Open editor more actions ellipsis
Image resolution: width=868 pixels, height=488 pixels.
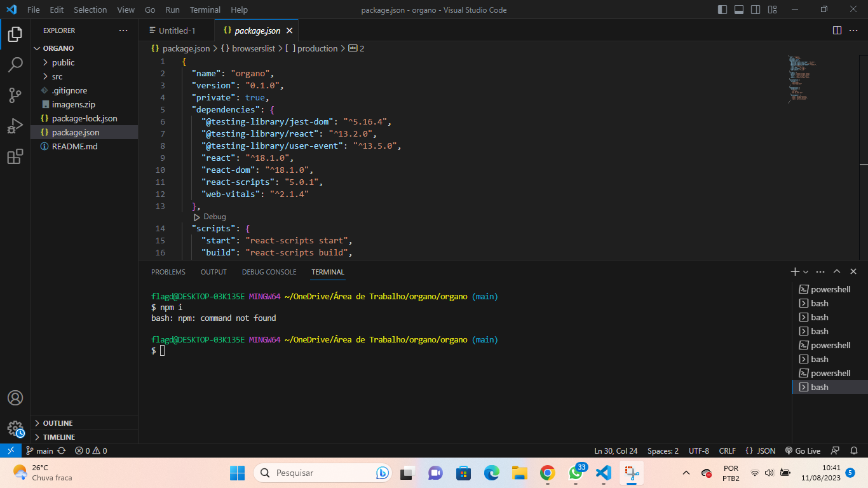853,30
